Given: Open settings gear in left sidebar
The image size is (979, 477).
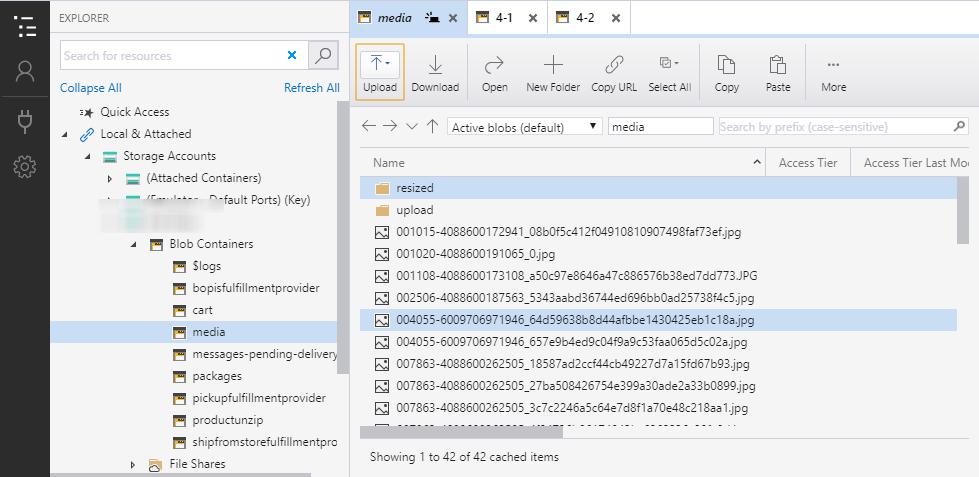Looking at the screenshot, I should tap(25, 167).
